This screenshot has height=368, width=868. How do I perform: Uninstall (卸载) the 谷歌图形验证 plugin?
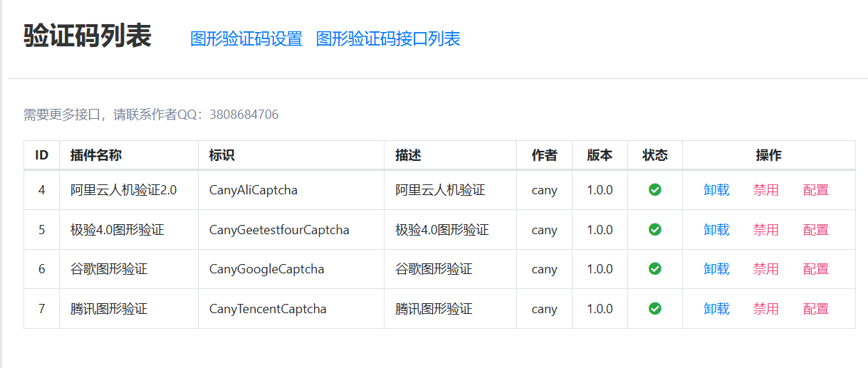[716, 269]
